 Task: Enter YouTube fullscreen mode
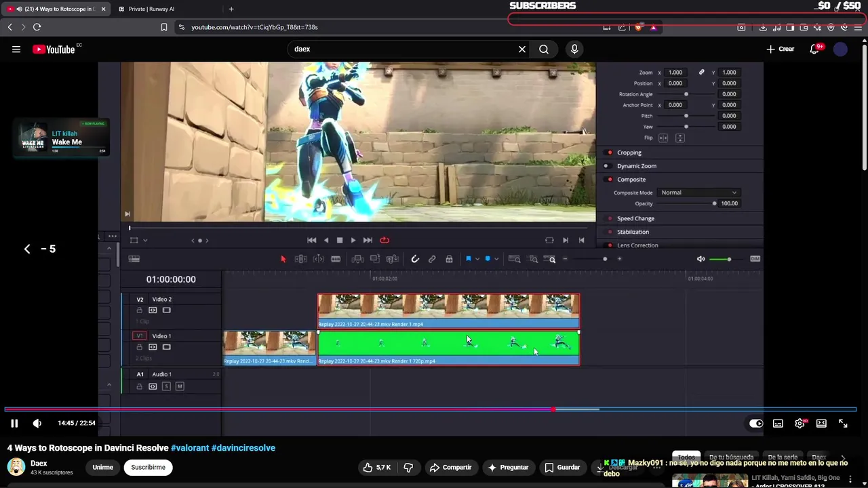(x=843, y=424)
